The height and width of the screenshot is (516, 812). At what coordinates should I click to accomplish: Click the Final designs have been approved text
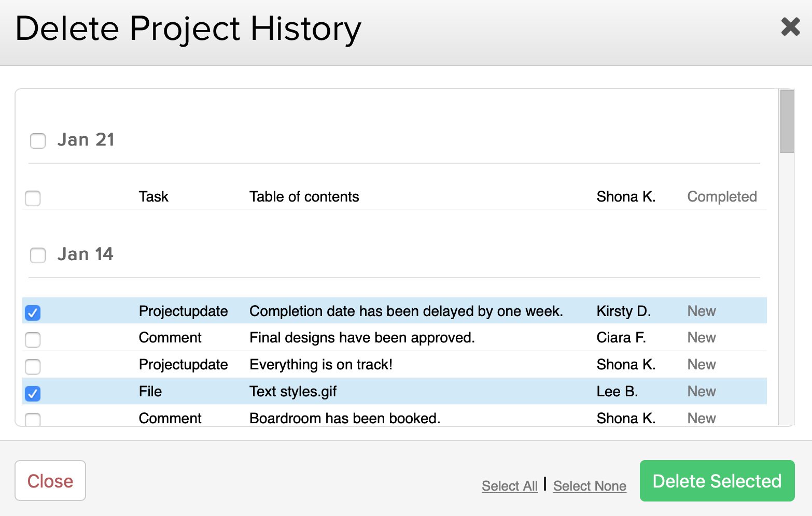pyautogui.click(x=362, y=338)
